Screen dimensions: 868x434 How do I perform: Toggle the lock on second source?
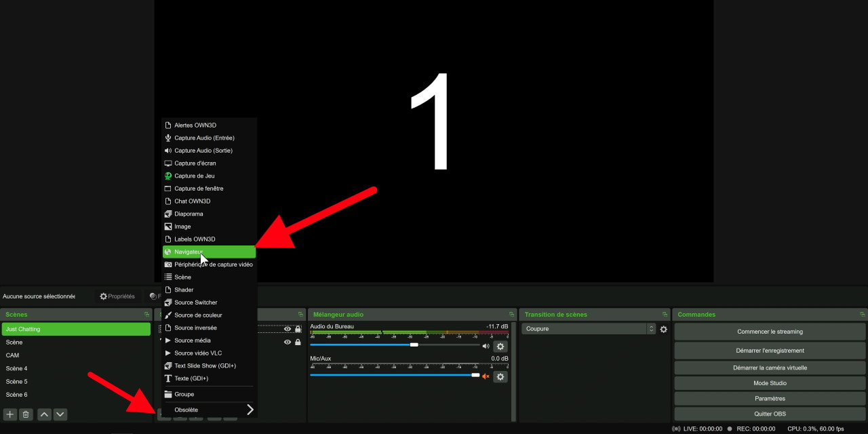298,342
